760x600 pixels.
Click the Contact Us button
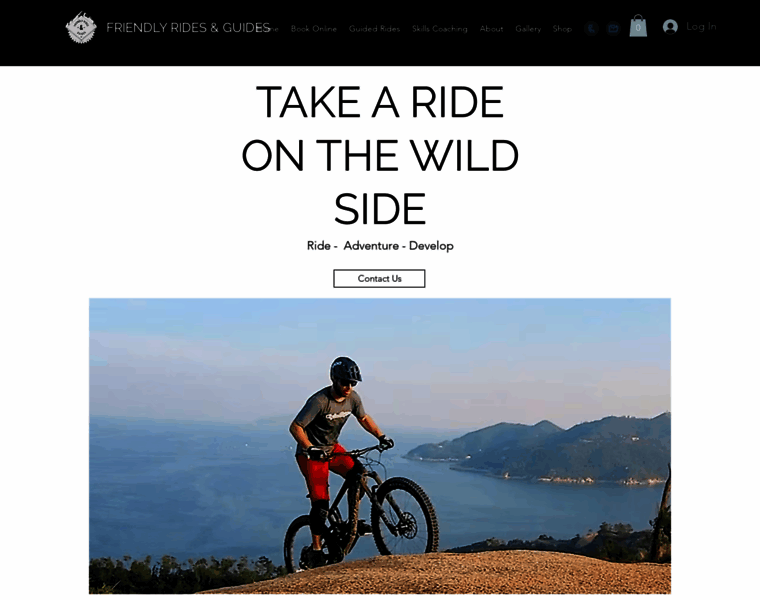[x=379, y=279]
